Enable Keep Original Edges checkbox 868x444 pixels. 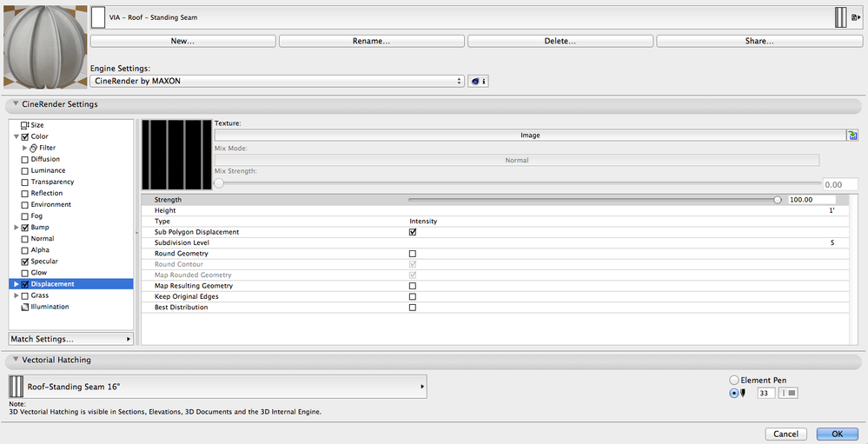(413, 297)
